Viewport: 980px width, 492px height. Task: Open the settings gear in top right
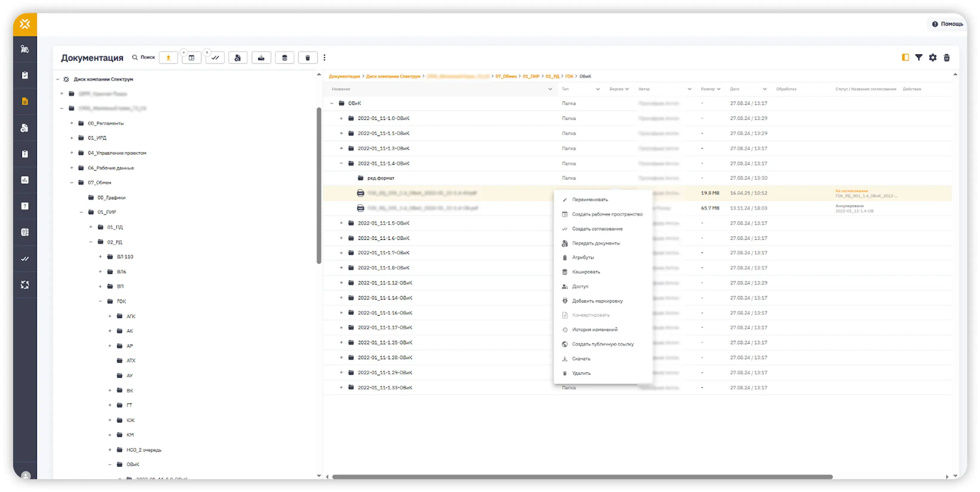pos(932,58)
